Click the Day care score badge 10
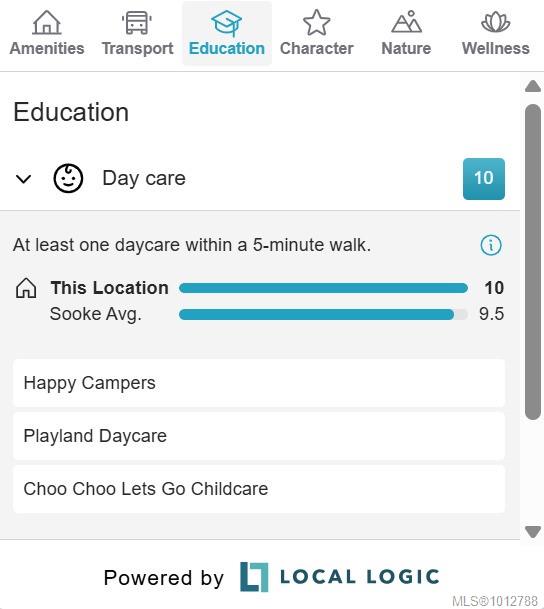Screen dimensions: 544x609 (484, 179)
